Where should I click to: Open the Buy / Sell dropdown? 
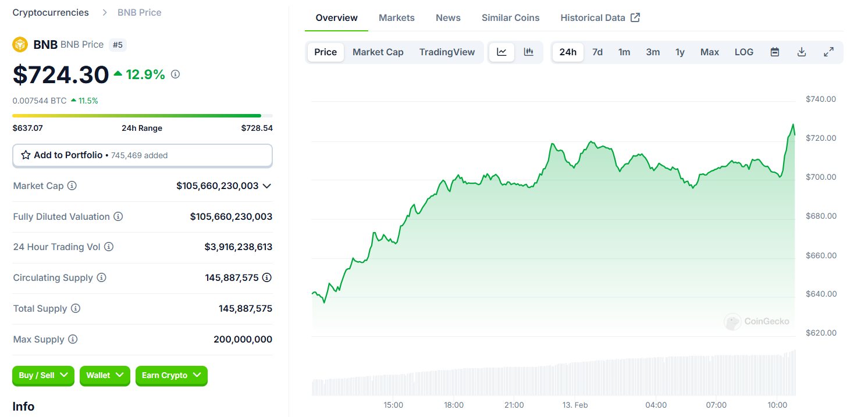pyautogui.click(x=44, y=375)
